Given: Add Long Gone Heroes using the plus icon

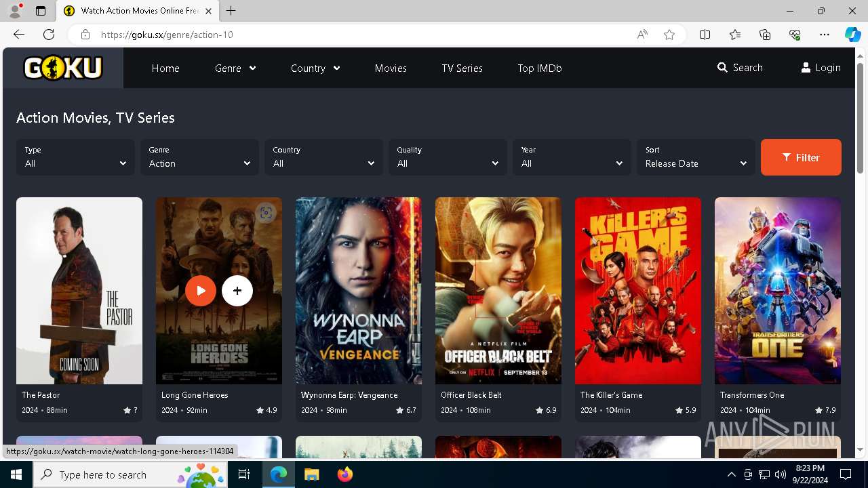Looking at the screenshot, I should (x=237, y=291).
